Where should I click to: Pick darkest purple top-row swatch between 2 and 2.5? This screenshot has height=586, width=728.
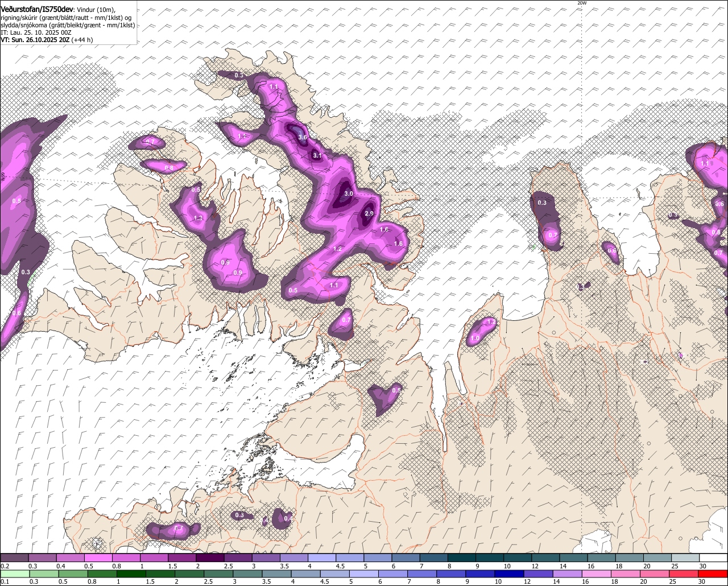(210, 558)
